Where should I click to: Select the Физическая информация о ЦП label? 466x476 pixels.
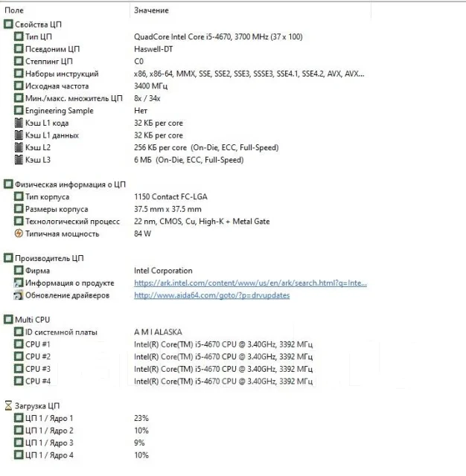click(70, 184)
